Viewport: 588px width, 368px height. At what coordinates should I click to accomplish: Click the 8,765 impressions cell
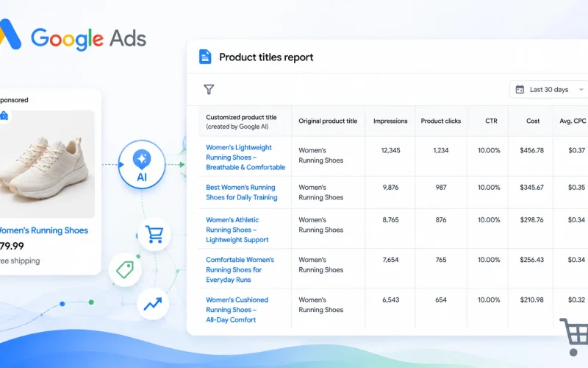(391, 220)
